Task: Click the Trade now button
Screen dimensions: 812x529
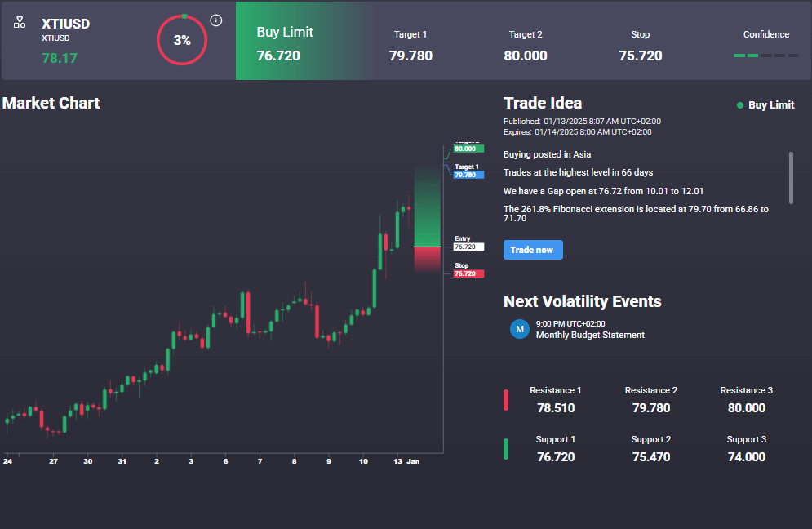Action: pos(533,250)
